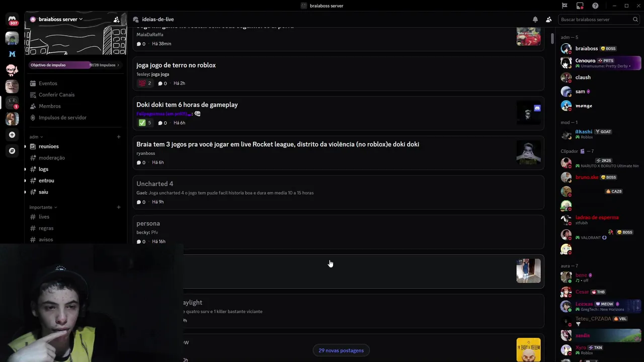Open member Cenoura profile

(600, 63)
